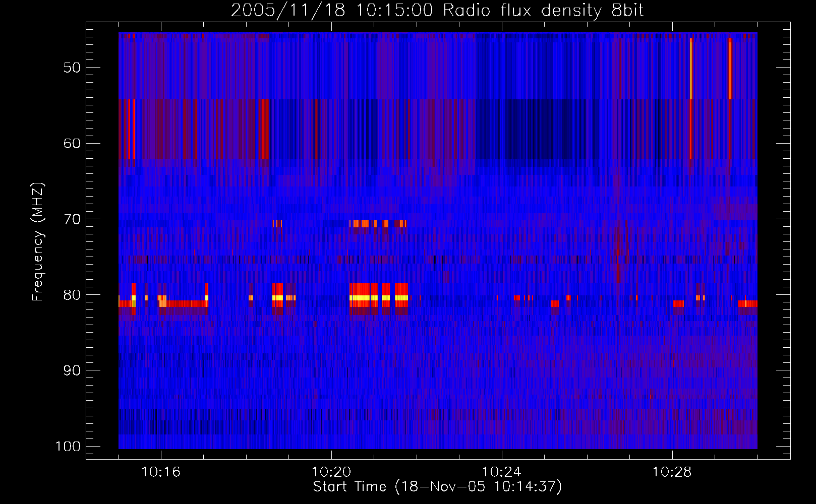Click the "Start Time (18-Nov-05 10:14:37)" x-axis label
The image size is (816, 504).
click(x=437, y=487)
